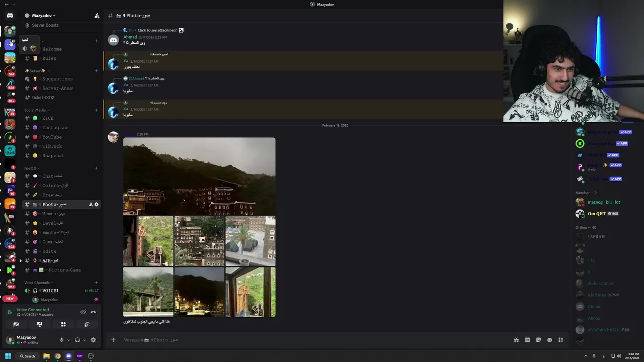Mute the microphone in user panel

[x=61, y=340]
